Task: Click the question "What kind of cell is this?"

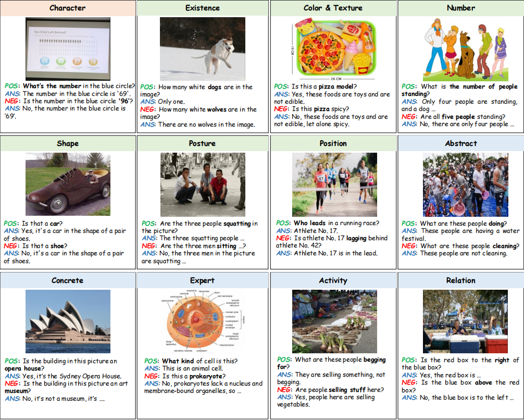Action: coord(200,361)
